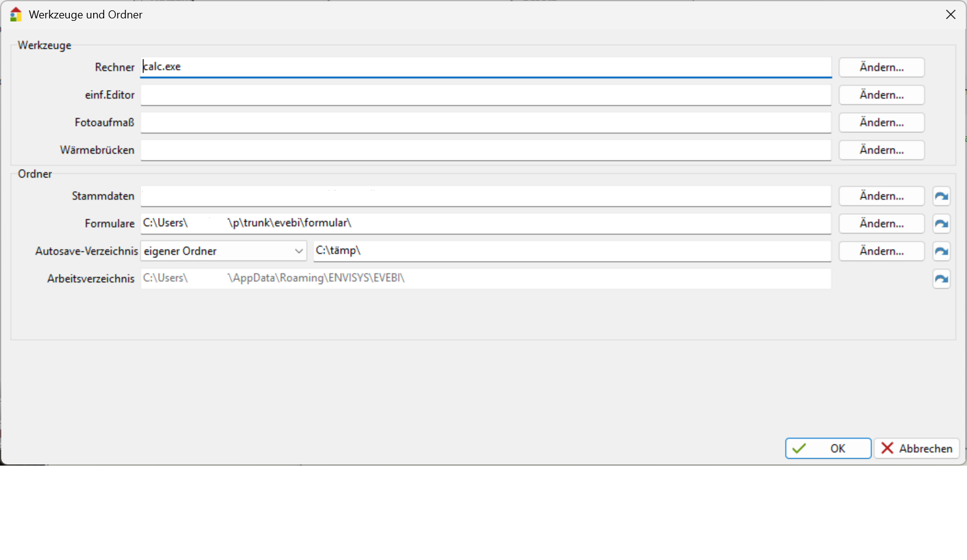
Task: Focus the Rechner field containing calc.exe
Action: click(485, 67)
